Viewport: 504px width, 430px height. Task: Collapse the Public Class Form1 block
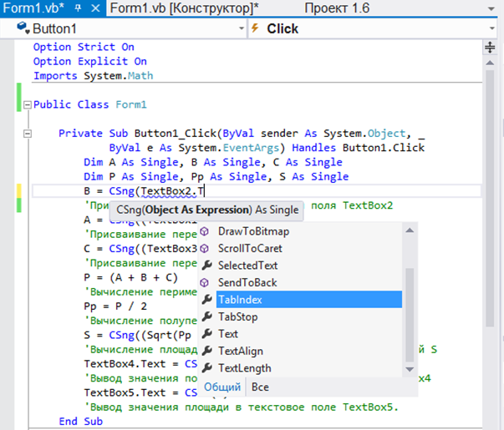(x=28, y=104)
